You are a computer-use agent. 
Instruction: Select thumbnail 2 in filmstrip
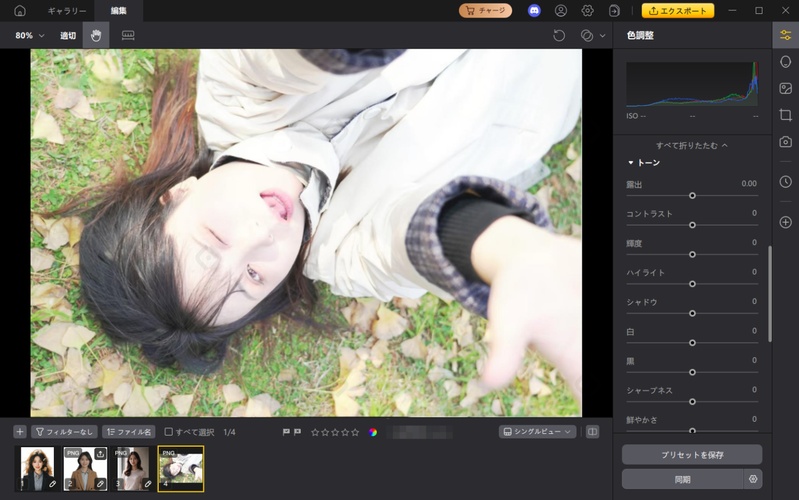pos(85,469)
